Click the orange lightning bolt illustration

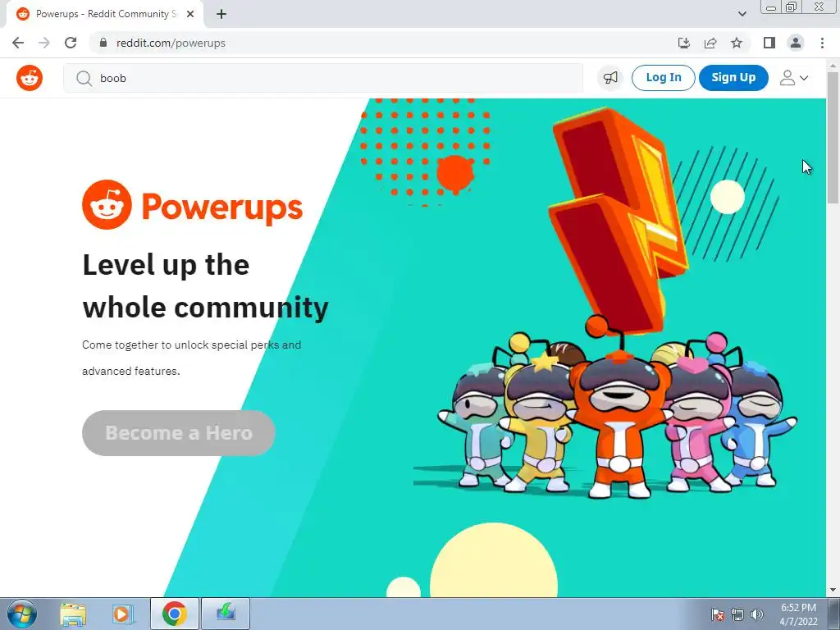[x=618, y=220]
